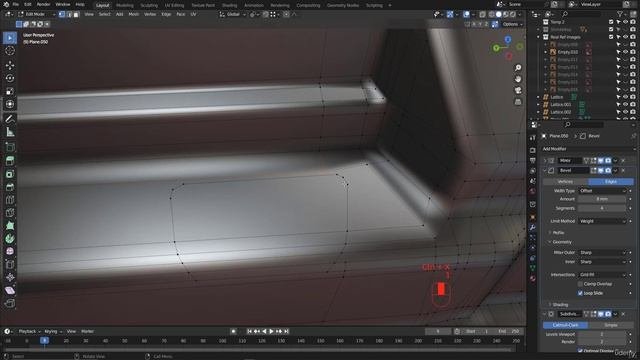Screen dimensions: 640x360
Task: Select the Add Cube tool in the toolbar
Action: coord(10,147)
